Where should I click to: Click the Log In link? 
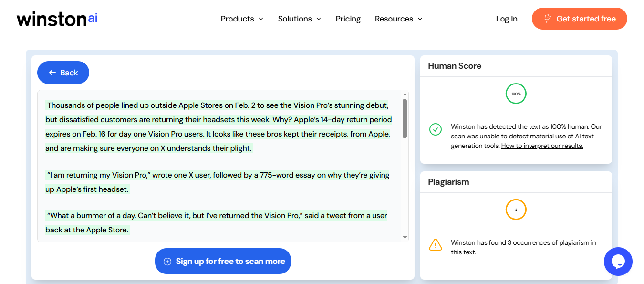pos(507,19)
